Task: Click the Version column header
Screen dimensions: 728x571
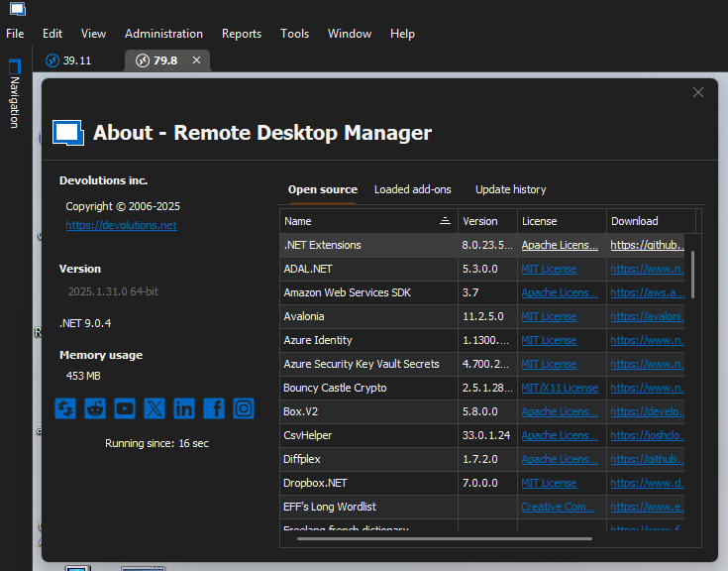Action: 487,221
